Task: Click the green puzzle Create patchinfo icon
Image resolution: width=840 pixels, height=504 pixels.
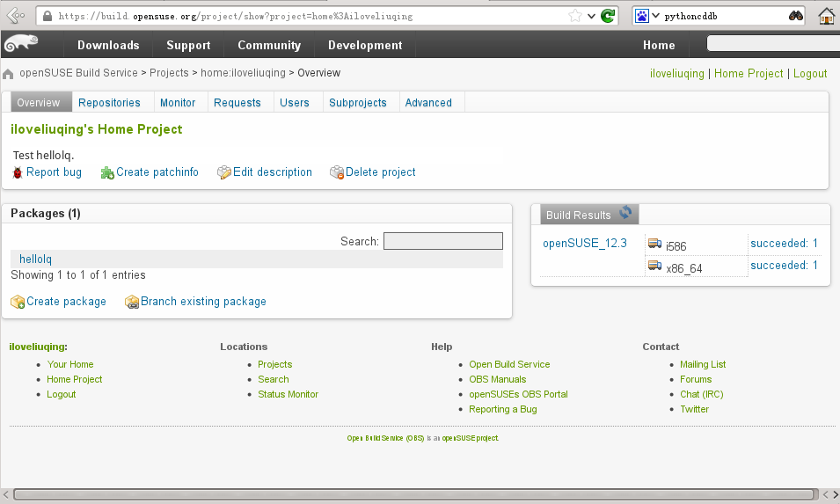Action: click(107, 172)
